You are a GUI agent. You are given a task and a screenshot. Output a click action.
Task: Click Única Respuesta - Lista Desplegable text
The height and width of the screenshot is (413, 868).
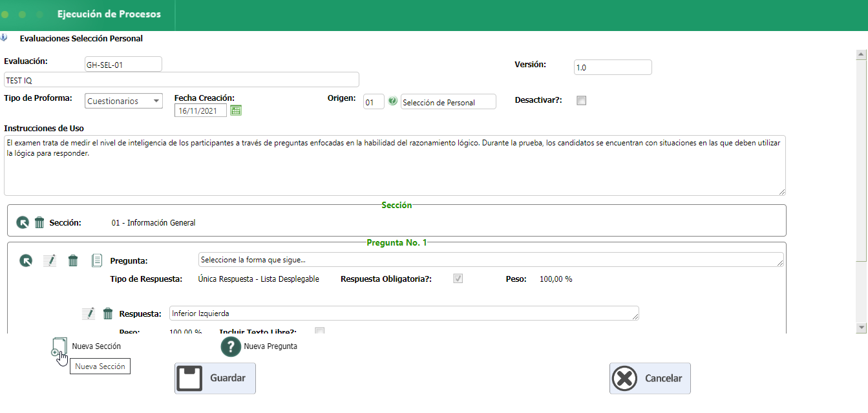pyautogui.click(x=259, y=279)
